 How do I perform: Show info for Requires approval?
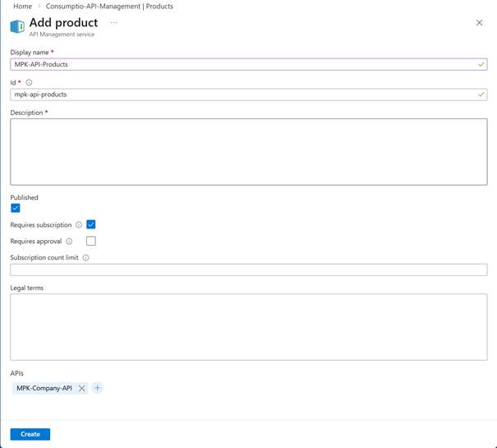(x=69, y=242)
